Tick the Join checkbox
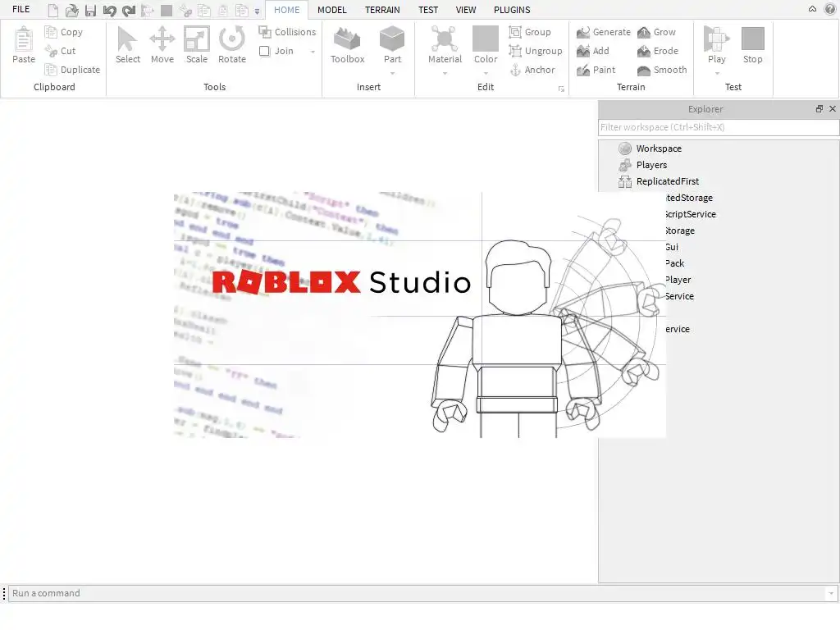840x630 pixels. coord(265,51)
